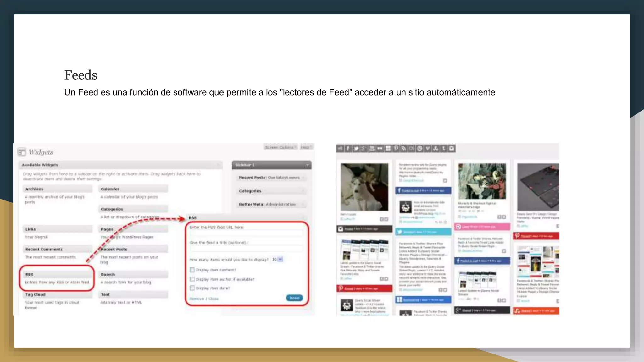This screenshot has height=362, width=644.
Task: Click the Remove link in the RSS widget
Action: point(197,299)
